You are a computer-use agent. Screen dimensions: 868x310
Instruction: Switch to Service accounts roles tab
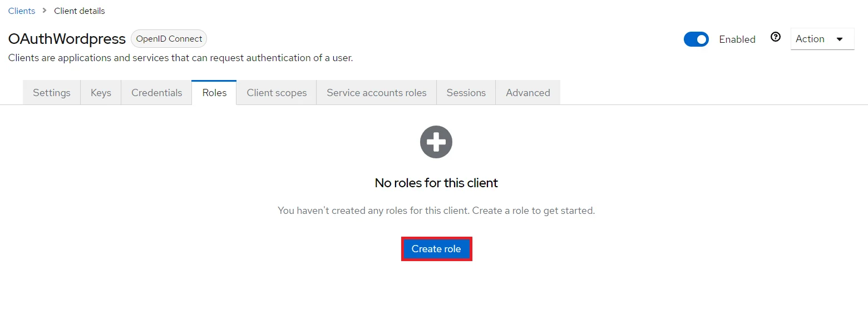point(377,93)
